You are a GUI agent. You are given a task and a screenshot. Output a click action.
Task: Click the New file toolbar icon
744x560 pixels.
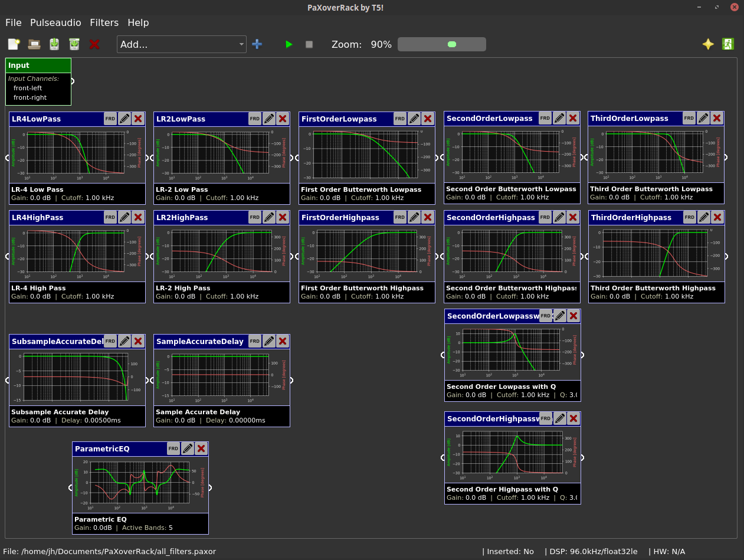[x=14, y=44]
